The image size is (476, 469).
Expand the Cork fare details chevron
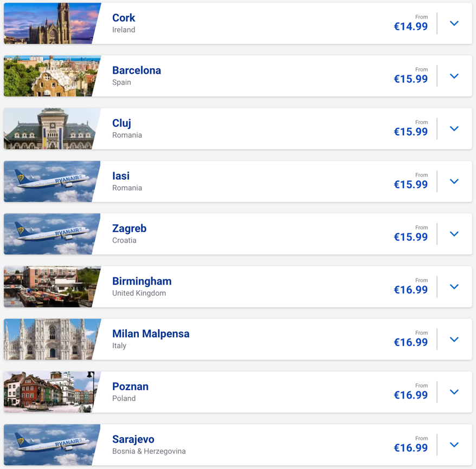[x=454, y=23]
